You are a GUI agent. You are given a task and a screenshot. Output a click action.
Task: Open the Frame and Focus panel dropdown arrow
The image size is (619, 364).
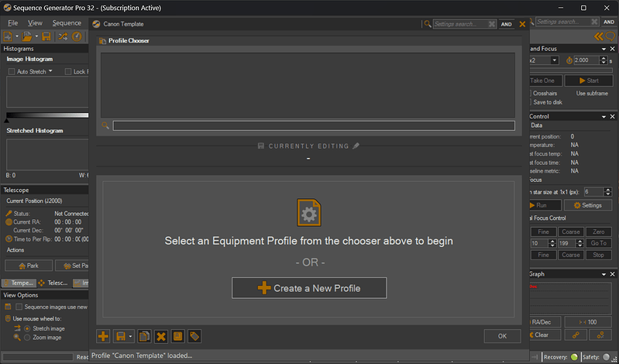[x=604, y=49]
